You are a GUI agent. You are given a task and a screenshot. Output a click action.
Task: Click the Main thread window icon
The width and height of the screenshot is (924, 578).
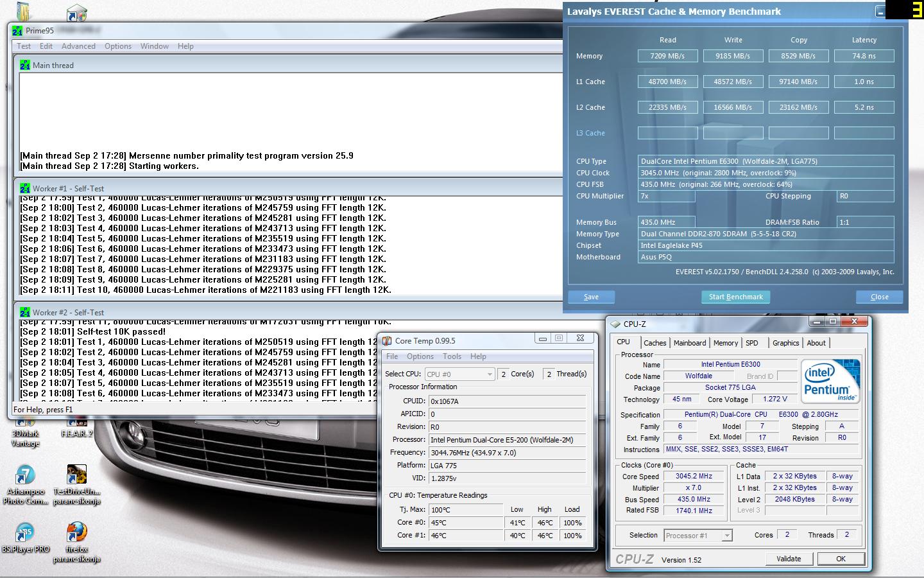[25, 65]
